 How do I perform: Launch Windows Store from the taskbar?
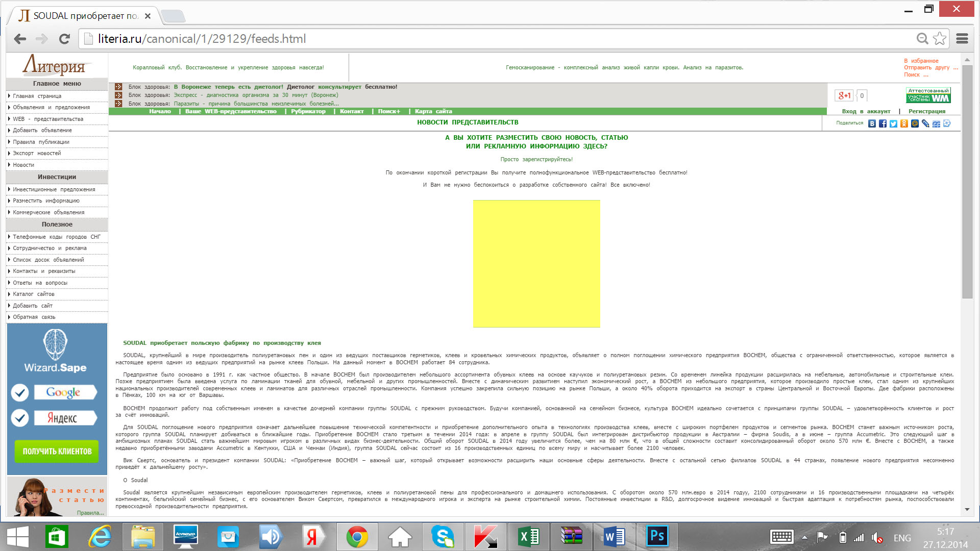coord(57,537)
